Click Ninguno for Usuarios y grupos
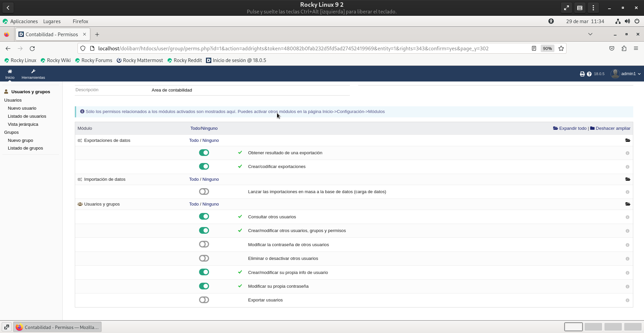Image resolution: width=644 pixels, height=333 pixels. click(210, 204)
